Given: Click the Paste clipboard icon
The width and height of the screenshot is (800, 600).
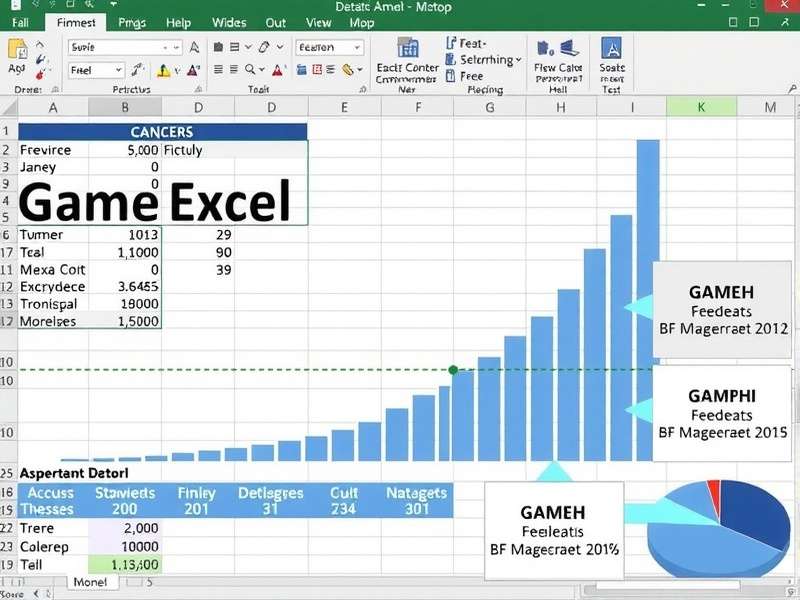Looking at the screenshot, I should [x=15, y=48].
